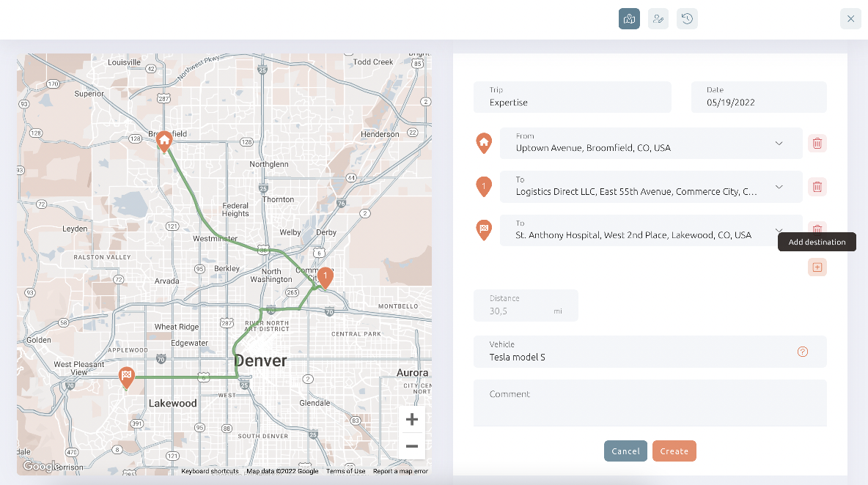Screen dimensions: 868x485
Task: Click the home marker on the map
Action: [x=164, y=141]
